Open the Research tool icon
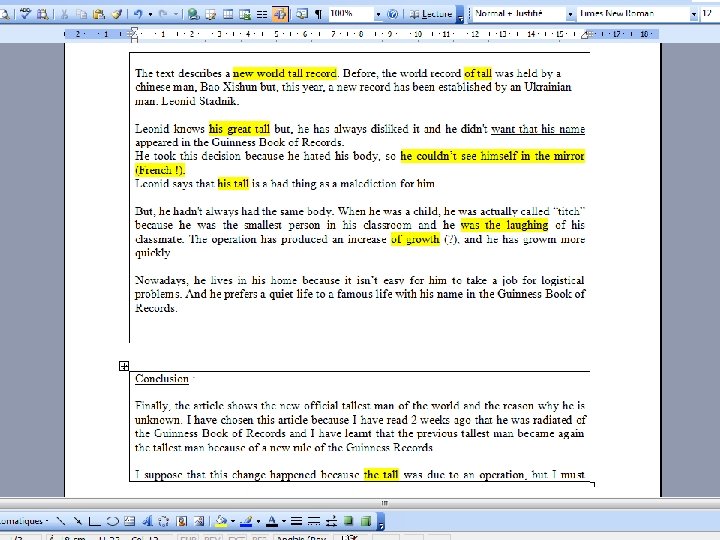Image resolution: width=720 pixels, height=540 pixels. 43,14
